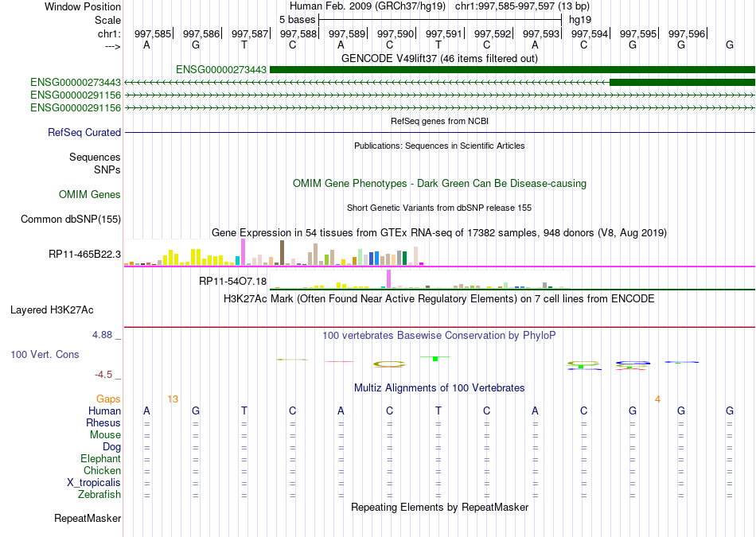Click the Layered H3K27Ac label

pyautogui.click(x=52, y=310)
